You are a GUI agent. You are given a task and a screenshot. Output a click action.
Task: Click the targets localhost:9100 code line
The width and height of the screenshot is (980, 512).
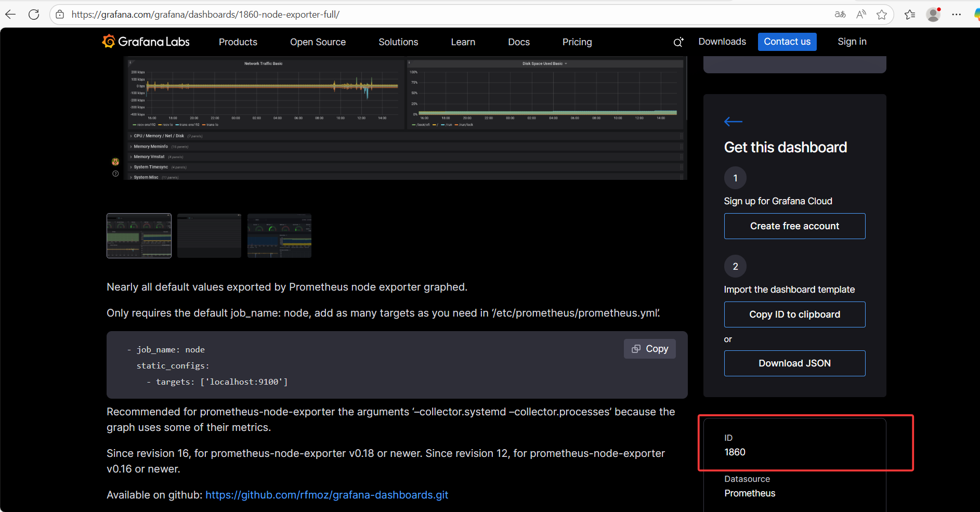[x=217, y=382]
